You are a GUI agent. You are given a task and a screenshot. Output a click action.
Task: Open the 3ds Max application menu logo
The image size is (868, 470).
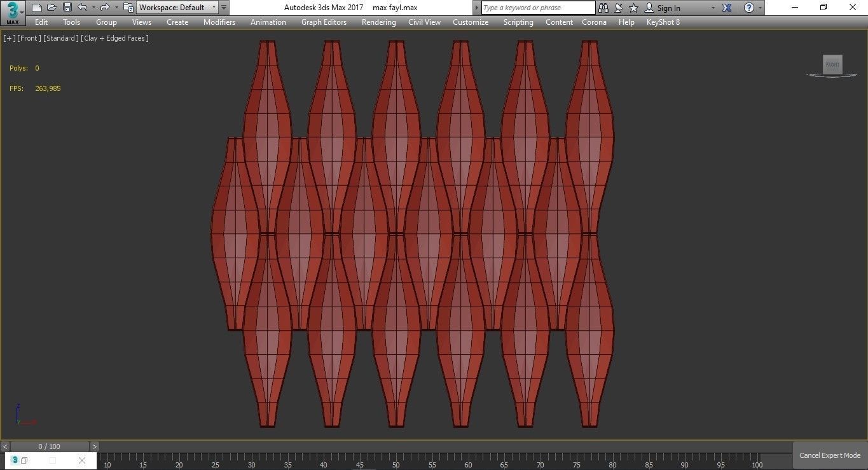13,13
